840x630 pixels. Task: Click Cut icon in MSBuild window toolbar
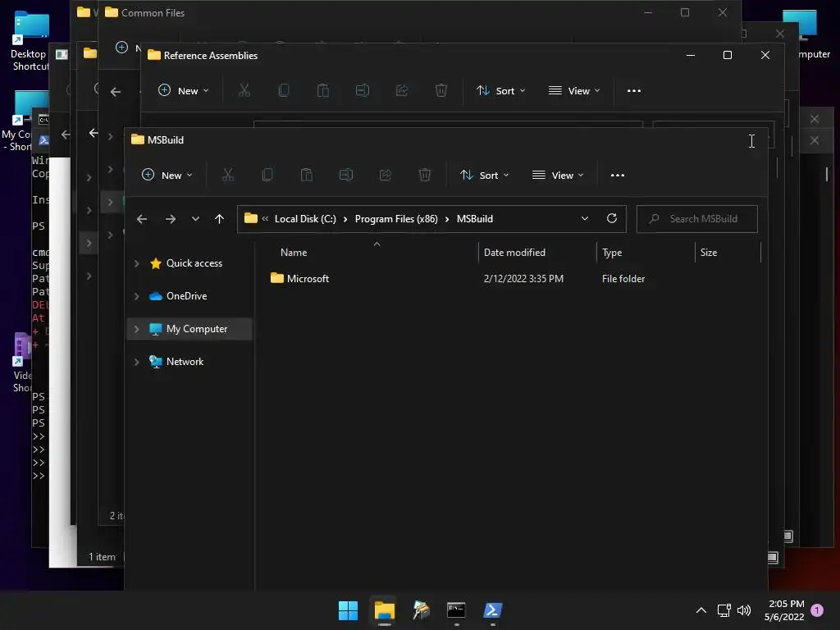(x=228, y=176)
